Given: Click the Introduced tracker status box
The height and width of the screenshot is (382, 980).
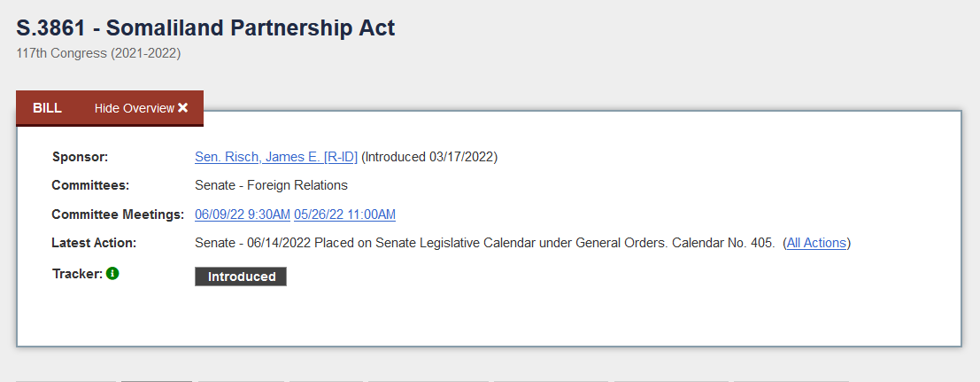Looking at the screenshot, I should coord(241,277).
